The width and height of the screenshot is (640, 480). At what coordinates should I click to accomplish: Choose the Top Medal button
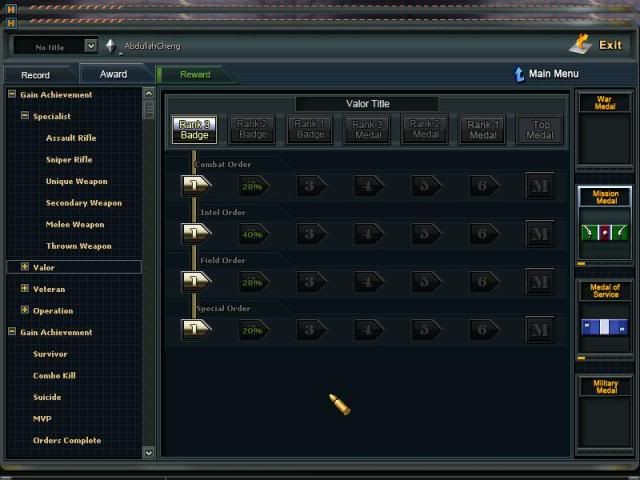click(x=540, y=129)
